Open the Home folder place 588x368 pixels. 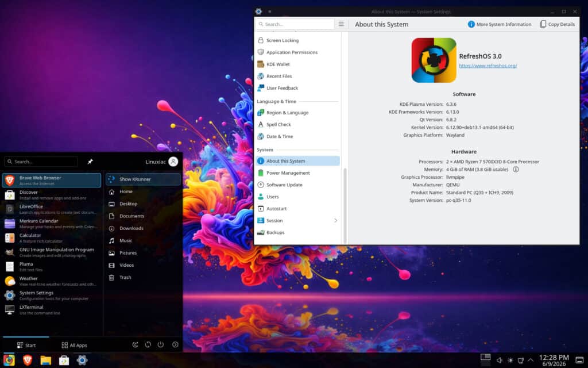click(x=143, y=191)
